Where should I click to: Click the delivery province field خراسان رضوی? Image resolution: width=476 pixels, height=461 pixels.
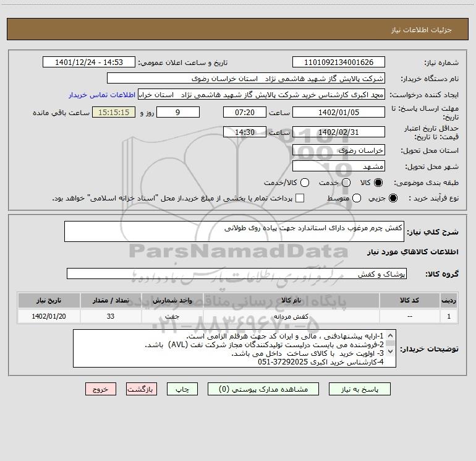coord(339,150)
